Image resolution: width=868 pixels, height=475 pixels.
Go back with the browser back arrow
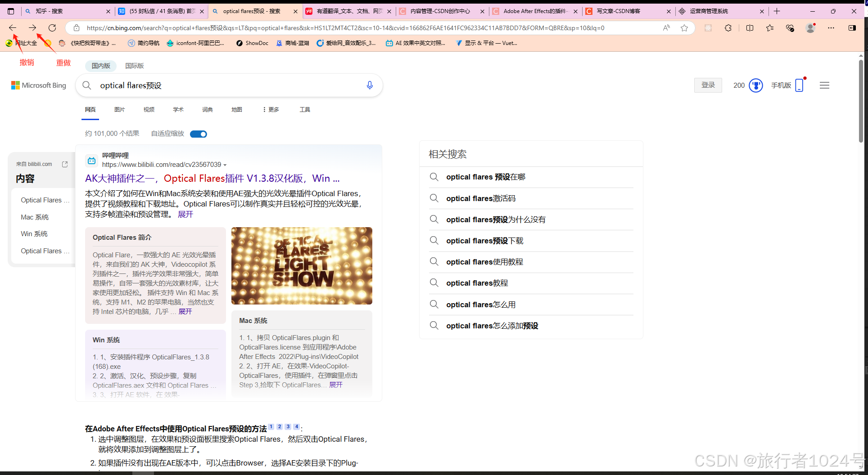pyautogui.click(x=13, y=28)
